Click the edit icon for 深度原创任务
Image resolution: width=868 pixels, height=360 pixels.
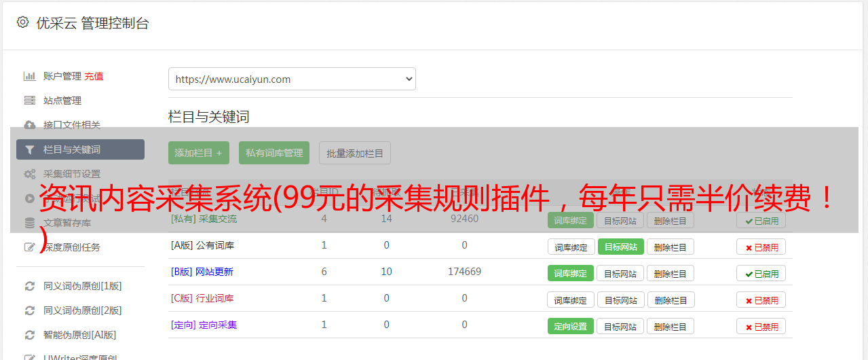pos(30,247)
